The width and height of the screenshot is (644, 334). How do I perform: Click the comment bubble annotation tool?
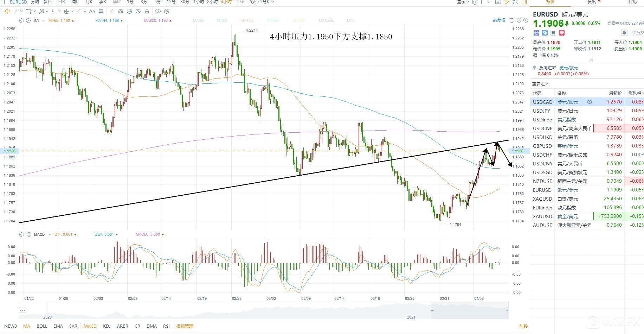[x=101, y=11]
